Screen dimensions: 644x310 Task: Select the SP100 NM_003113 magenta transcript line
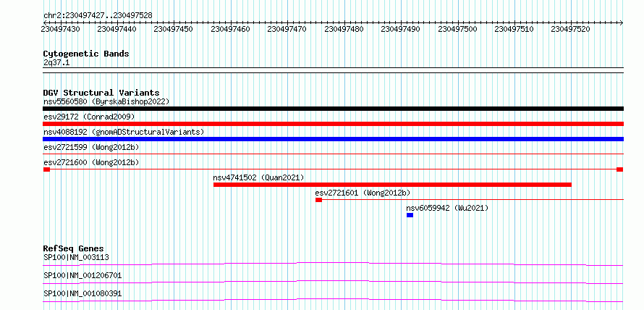[x=333, y=264]
